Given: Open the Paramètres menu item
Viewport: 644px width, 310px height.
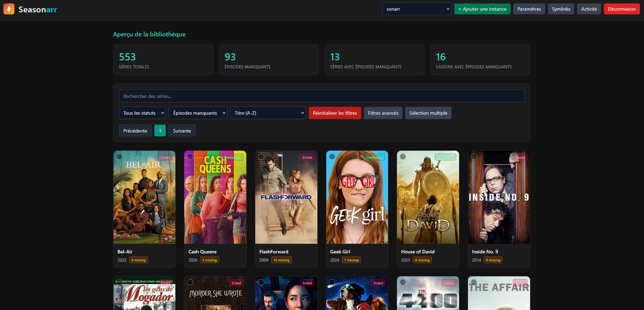Looking at the screenshot, I should [529, 9].
